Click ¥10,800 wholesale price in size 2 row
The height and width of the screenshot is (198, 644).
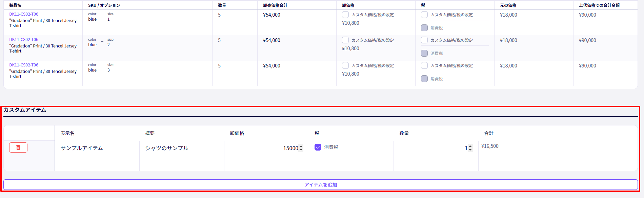click(350, 48)
